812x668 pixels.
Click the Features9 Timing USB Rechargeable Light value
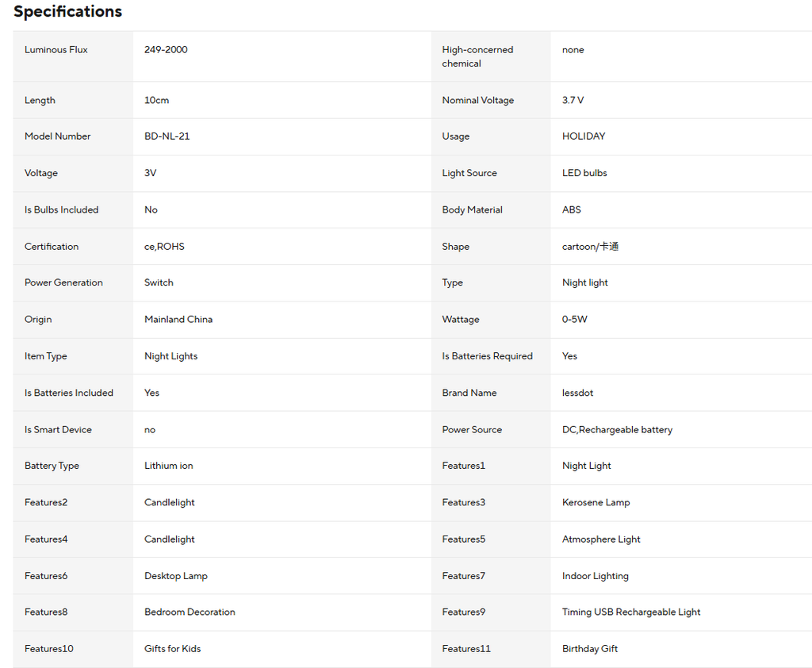click(x=630, y=612)
